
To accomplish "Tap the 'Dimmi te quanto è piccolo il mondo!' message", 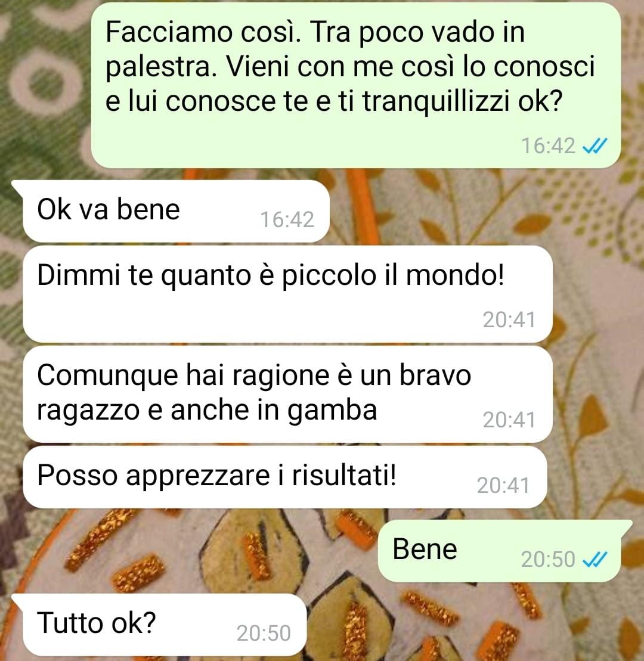I will [x=287, y=294].
